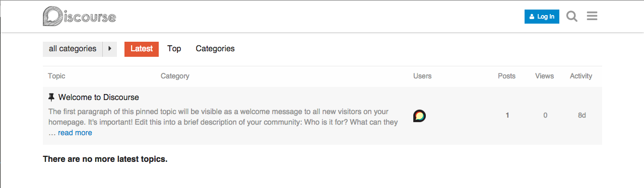Viewport: 644px width, 188px height.
Task: Switch to the Top tab
Action: (174, 49)
